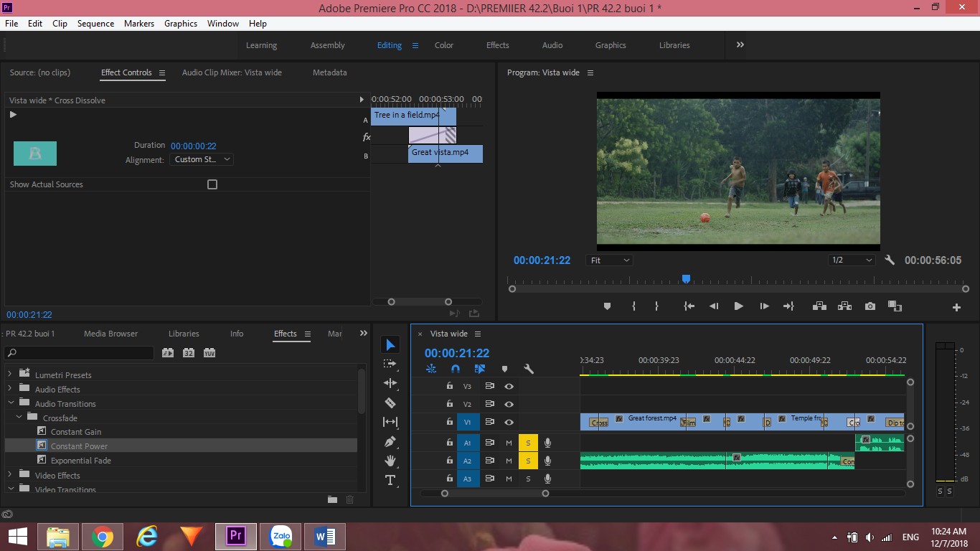Select the Constant Gain transition
The width and height of the screenshot is (980, 551).
[x=76, y=432]
